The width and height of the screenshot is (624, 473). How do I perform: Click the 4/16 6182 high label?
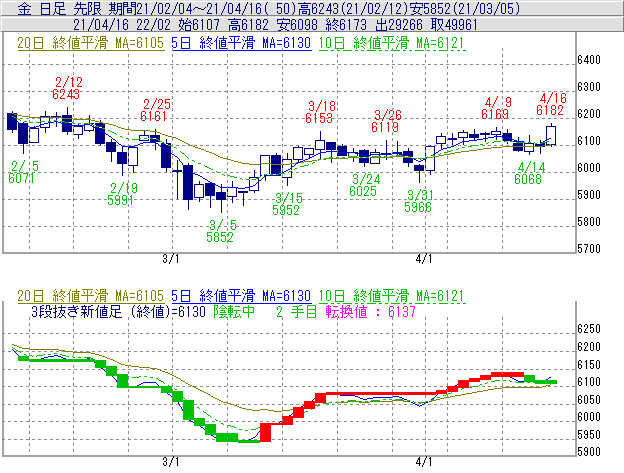coord(551,104)
